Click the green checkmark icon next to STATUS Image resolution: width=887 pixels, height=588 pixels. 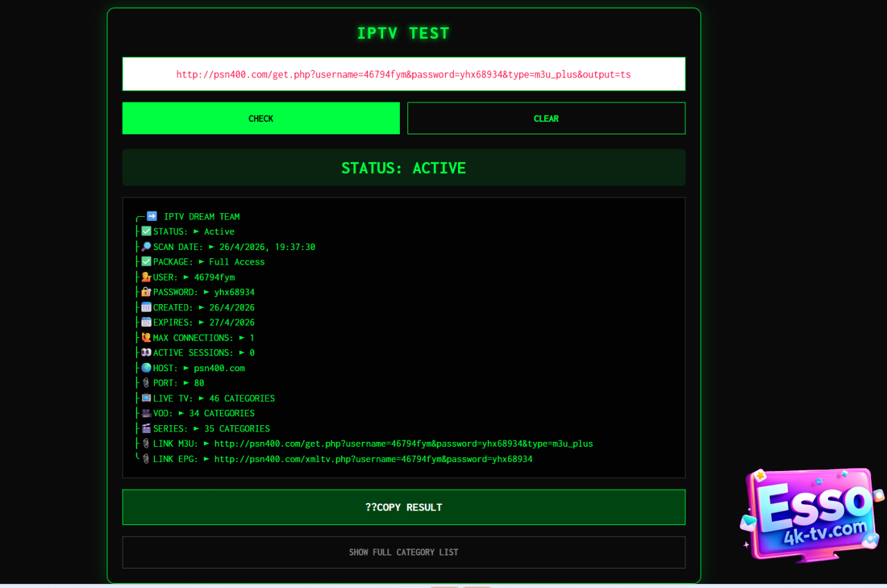tap(146, 231)
